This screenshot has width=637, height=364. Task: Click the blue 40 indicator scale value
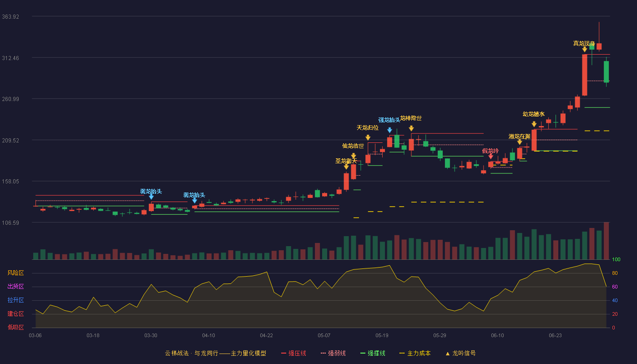point(615,300)
